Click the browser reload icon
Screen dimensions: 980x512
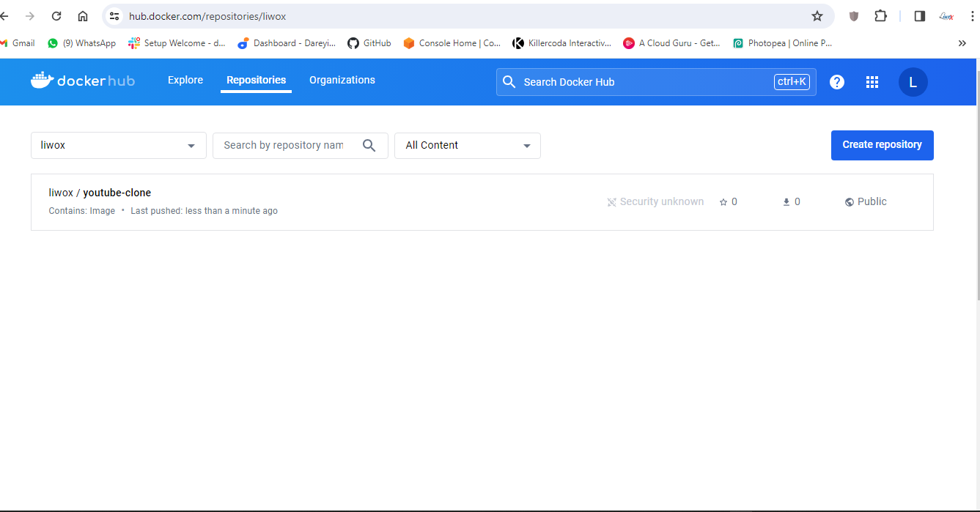56,16
